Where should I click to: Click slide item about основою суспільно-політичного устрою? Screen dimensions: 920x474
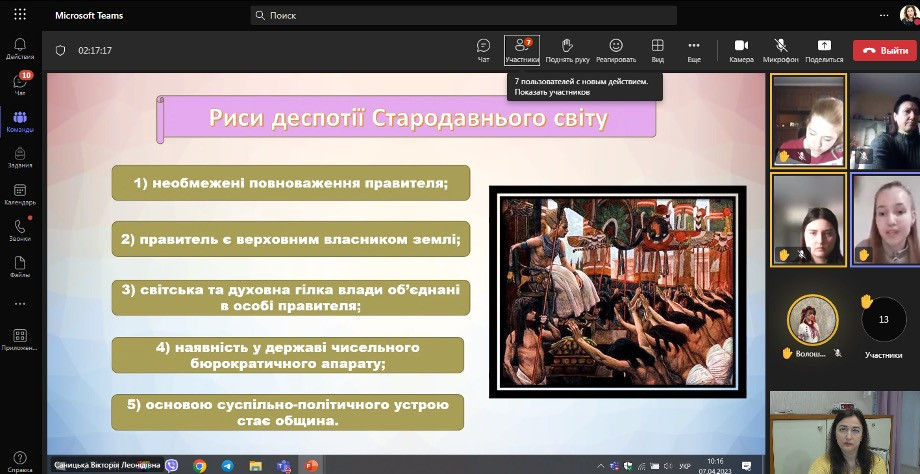(288, 412)
